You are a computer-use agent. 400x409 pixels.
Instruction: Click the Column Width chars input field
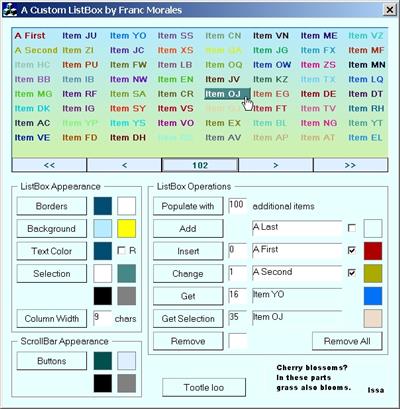tap(102, 318)
